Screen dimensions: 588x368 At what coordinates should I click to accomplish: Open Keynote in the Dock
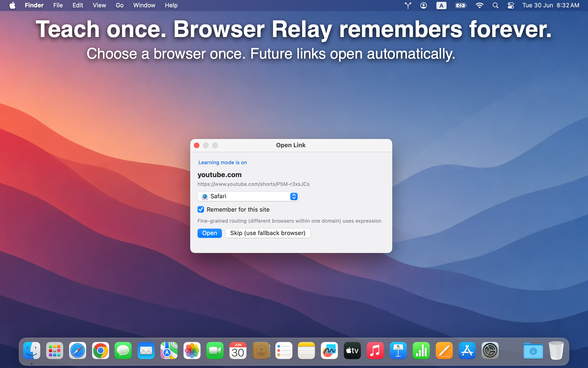pyautogui.click(x=399, y=351)
